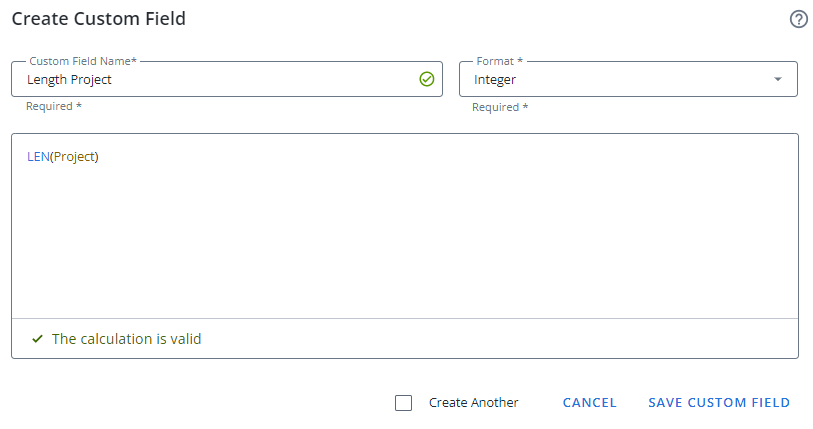Screen dimensions: 813x429
Task: Expand the Format dropdown arrow
Action: pyautogui.click(x=778, y=80)
